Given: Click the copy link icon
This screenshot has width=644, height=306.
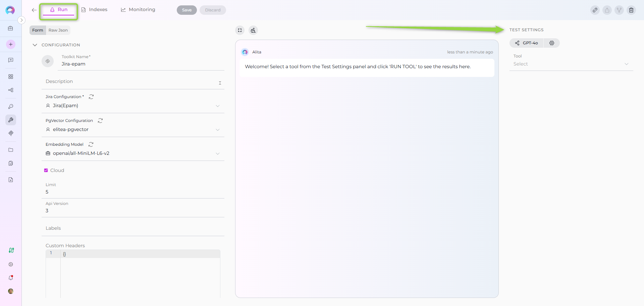Looking at the screenshot, I should point(595,10).
